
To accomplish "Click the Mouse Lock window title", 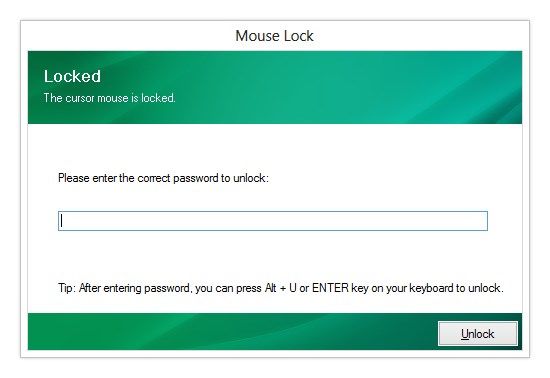I will click(274, 36).
